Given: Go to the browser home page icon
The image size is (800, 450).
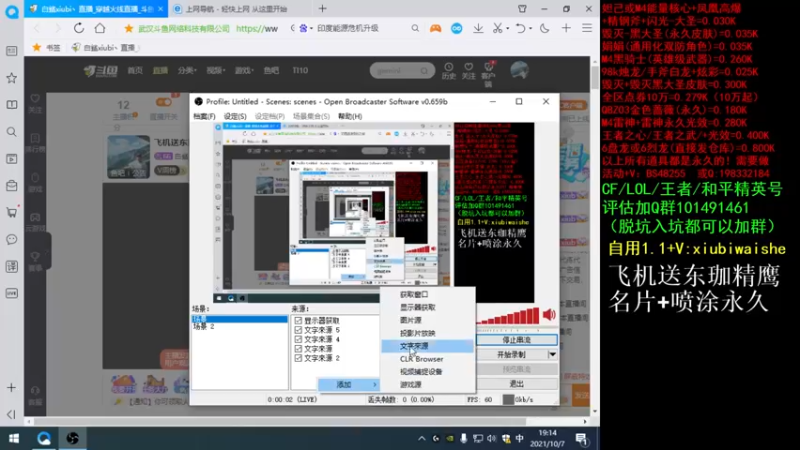Looking at the screenshot, I should coord(100,28).
